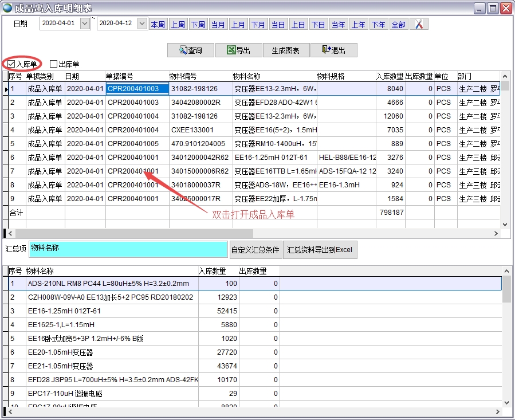Open the end date dropdown
This screenshot has width=515, height=420.
pos(143,24)
